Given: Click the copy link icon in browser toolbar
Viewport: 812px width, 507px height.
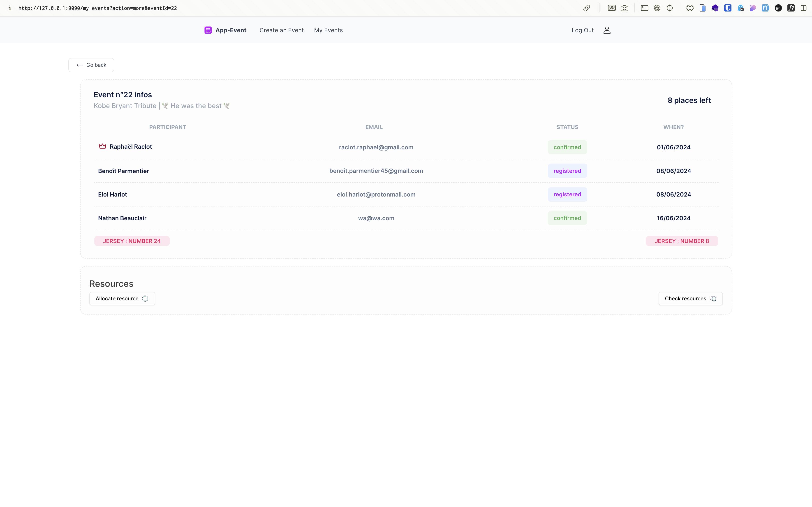Looking at the screenshot, I should (586, 8).
